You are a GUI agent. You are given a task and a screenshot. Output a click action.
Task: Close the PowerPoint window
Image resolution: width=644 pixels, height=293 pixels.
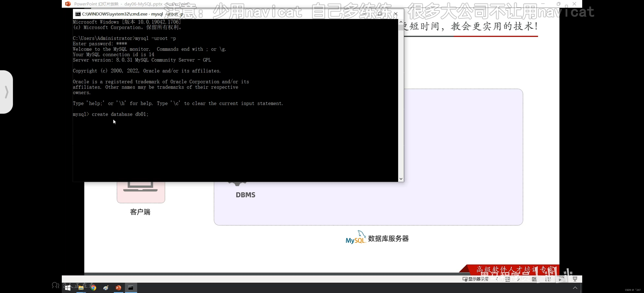574,4
